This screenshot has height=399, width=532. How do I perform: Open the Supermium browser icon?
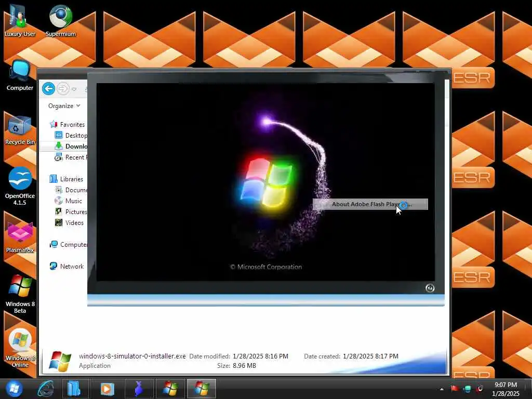pos(60,20)
